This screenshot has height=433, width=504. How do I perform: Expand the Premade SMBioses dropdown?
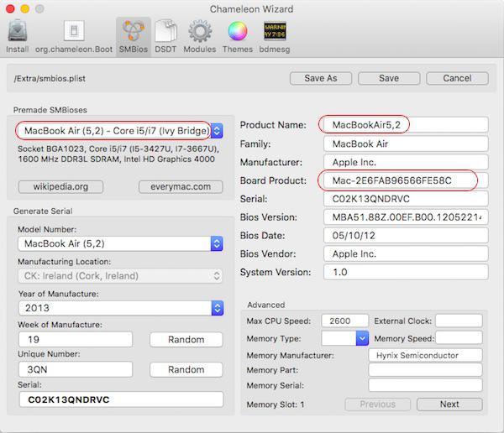click(x=216, y=131)
